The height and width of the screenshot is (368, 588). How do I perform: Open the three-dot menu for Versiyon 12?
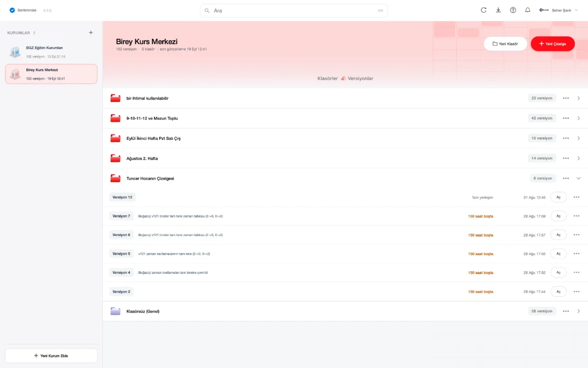coord(577,197)
